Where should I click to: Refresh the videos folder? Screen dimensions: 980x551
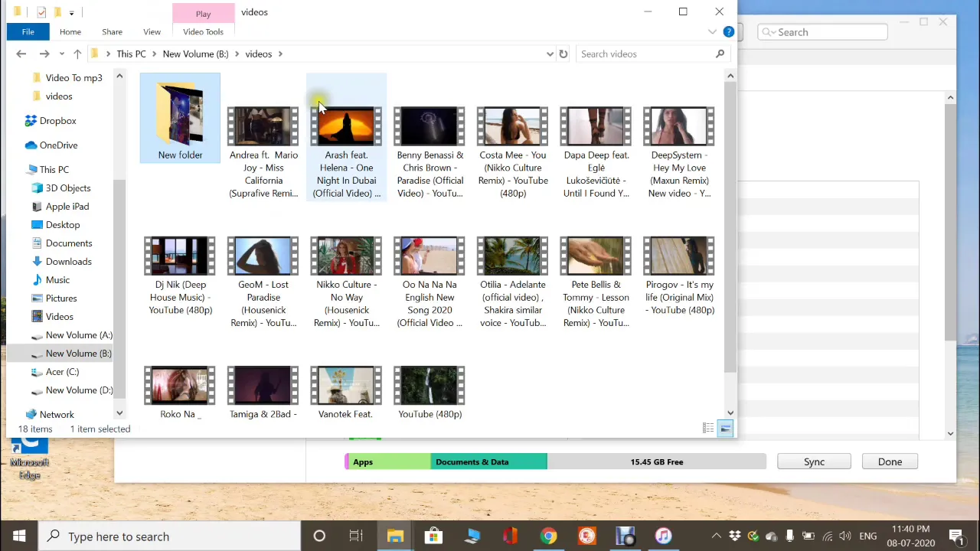(x=563, y=54)
